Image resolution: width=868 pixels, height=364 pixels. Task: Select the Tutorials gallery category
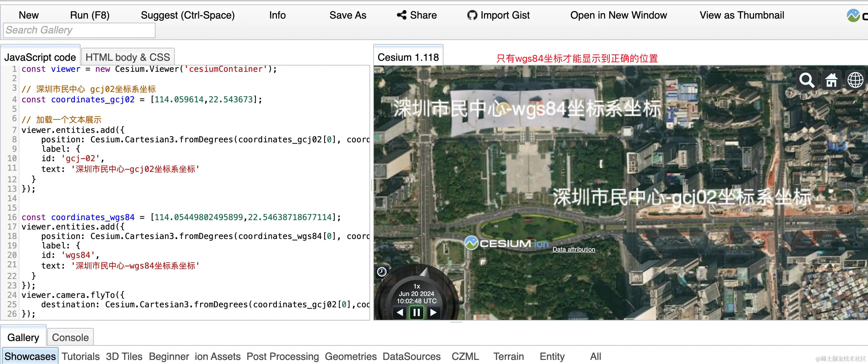81,356
